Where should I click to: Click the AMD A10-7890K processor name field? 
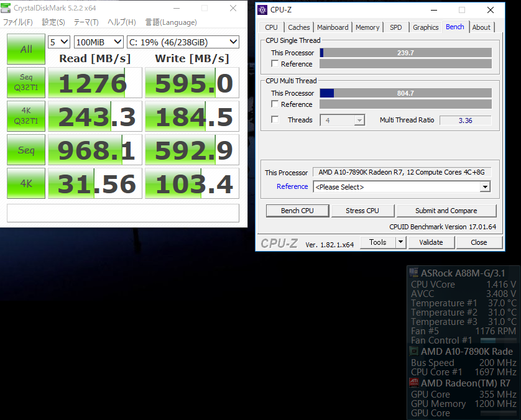pyautogui.click(x=402, y=172)
